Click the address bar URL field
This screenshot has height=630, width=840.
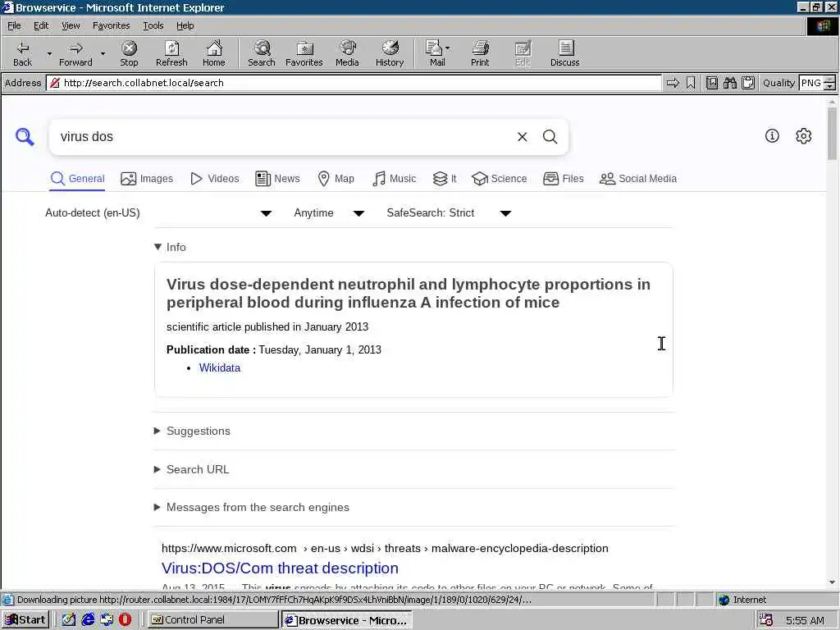(354, 83)
